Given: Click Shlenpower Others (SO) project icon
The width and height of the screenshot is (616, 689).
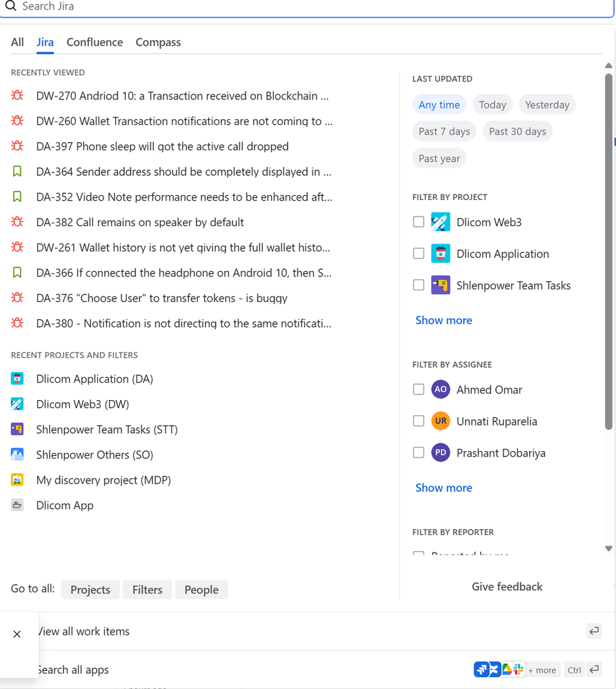Looking at the screenshot, I should point(17,455).
